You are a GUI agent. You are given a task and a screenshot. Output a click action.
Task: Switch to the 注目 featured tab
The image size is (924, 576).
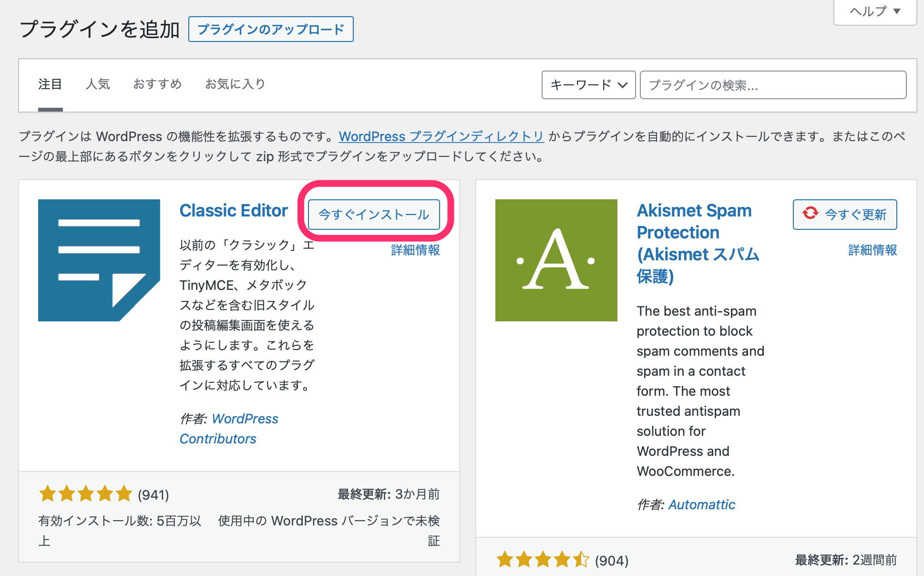pyautogui.click(x=50, y=84)
